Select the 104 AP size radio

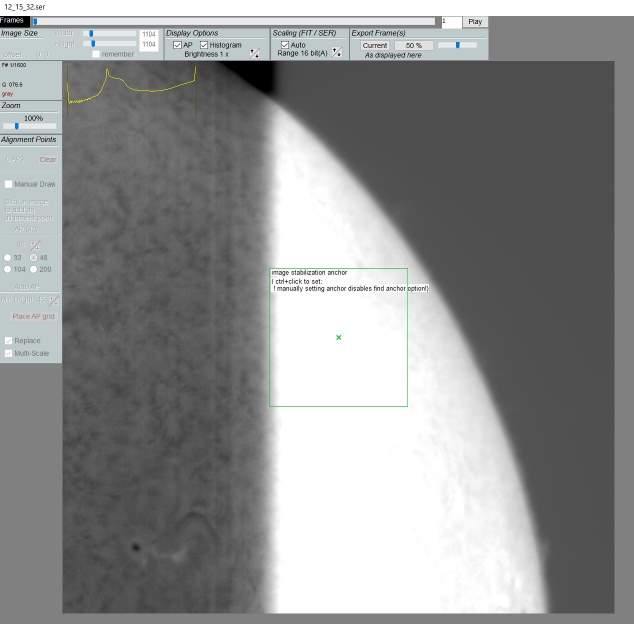(7, 269)
